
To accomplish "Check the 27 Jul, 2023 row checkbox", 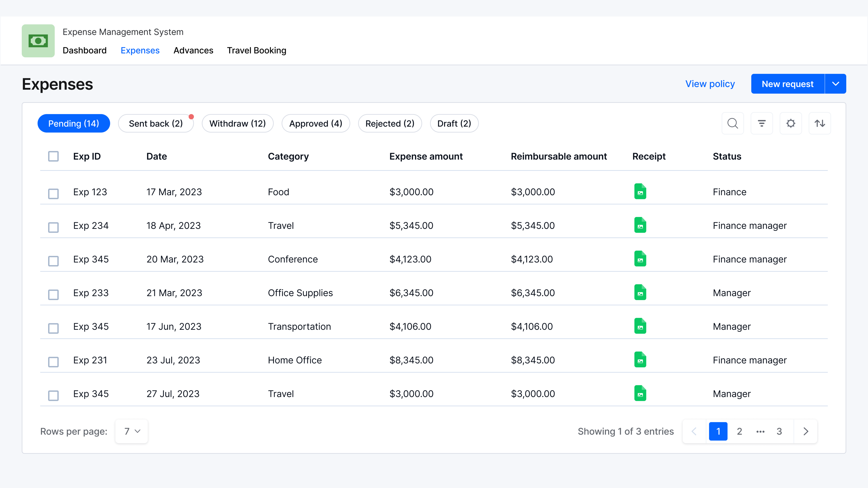I will click(x=53, y=396).
